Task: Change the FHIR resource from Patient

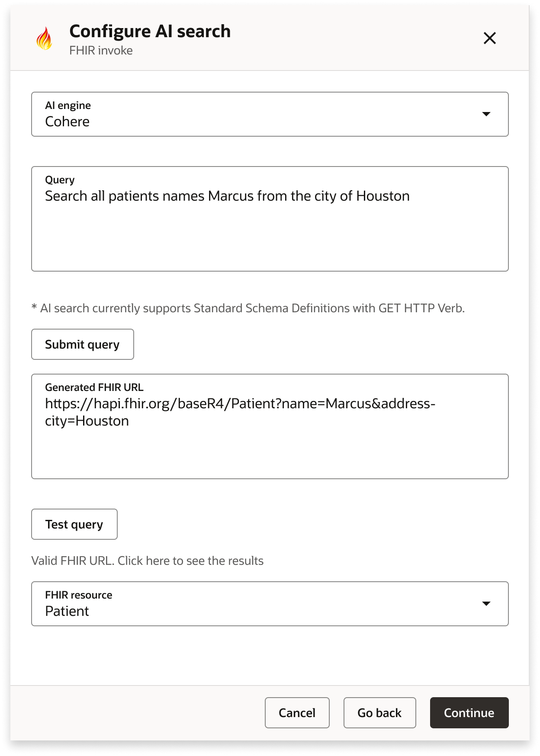Action: [x=173, y=611]
